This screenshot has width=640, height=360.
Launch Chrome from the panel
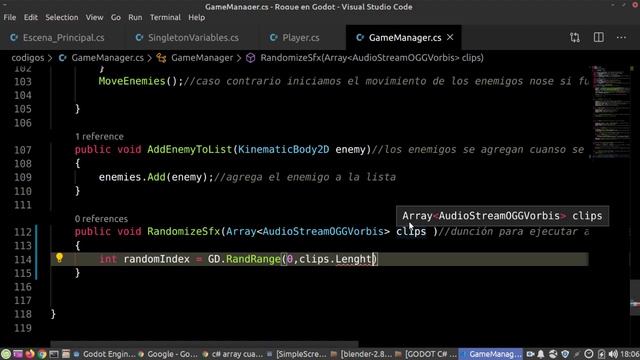(42, 354)
